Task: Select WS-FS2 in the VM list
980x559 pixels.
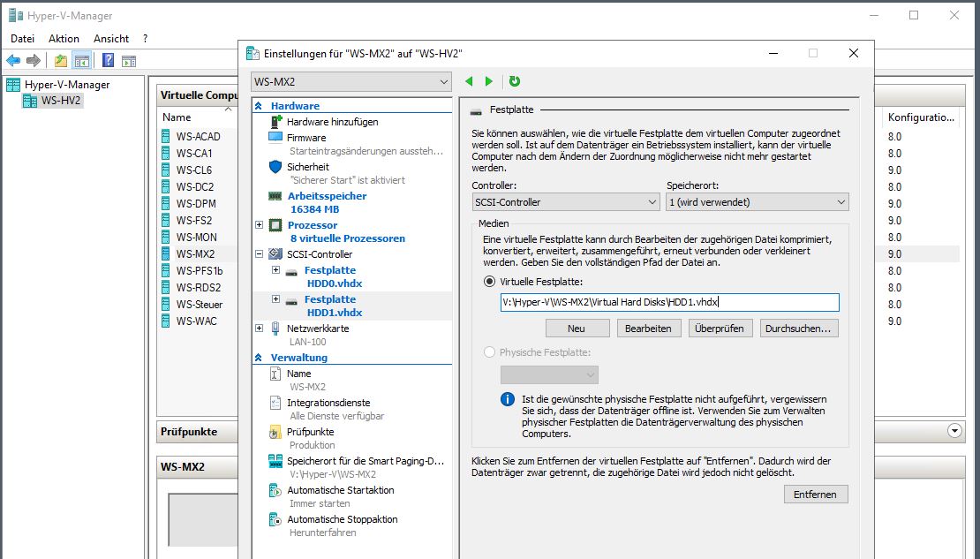Action: (x=194, y=221)
